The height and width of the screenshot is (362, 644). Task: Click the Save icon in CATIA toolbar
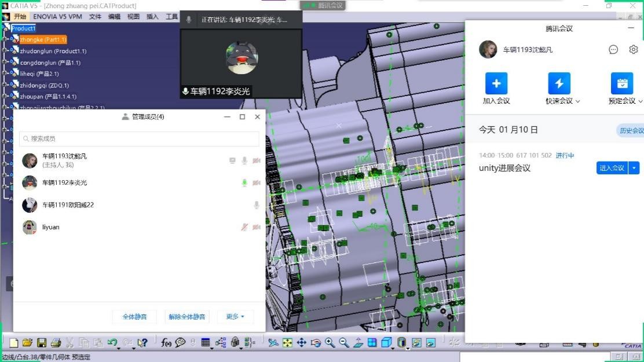42,343
